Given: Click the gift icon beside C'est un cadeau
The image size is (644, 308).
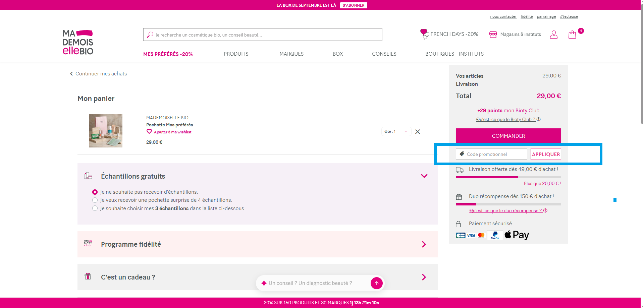Looking at the screenshot, I should click(88, 276).
